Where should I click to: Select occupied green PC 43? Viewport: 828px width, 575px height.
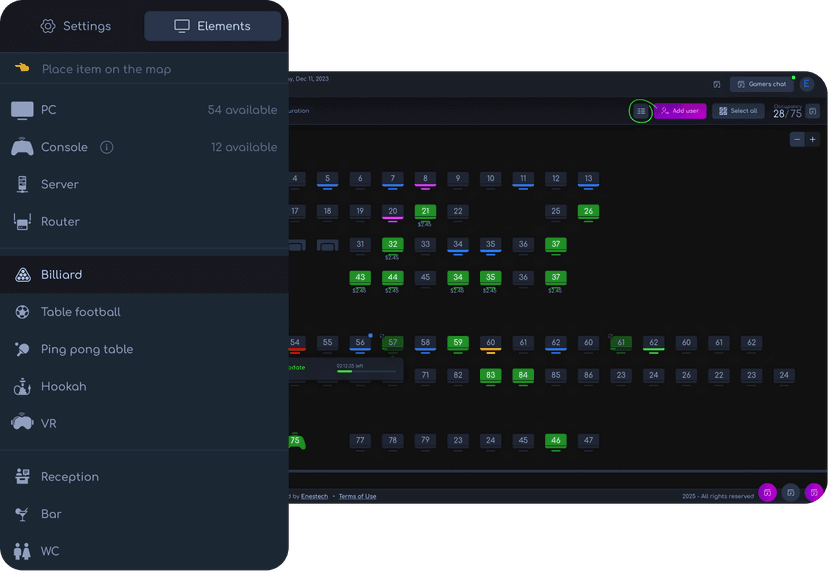click(x=360, y=278)
